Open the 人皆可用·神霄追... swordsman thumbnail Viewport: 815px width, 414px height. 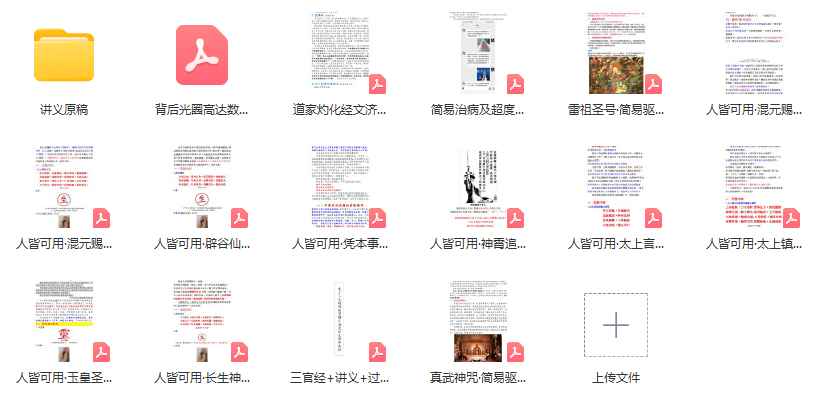[478, 187]
